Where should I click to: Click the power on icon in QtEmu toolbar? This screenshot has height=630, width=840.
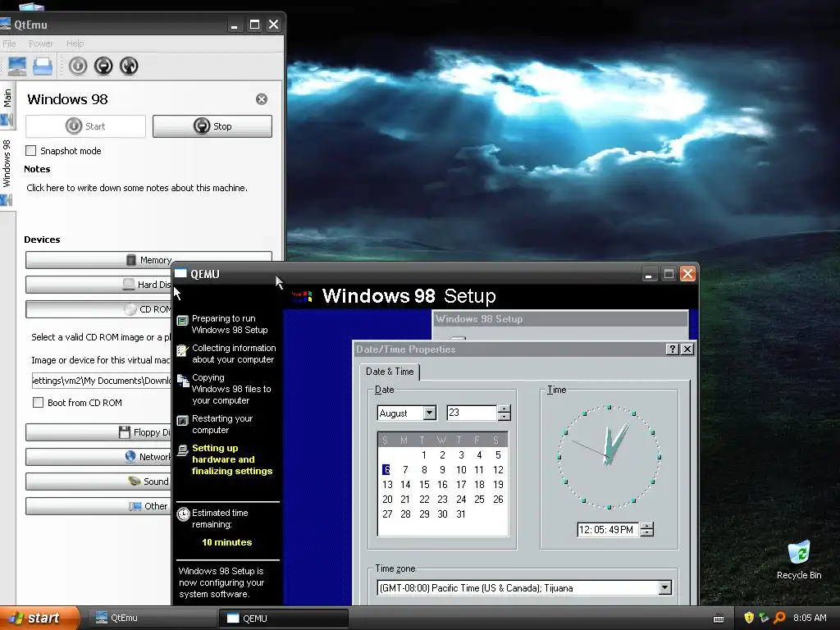pyautogui.click(x=78, y=66)
